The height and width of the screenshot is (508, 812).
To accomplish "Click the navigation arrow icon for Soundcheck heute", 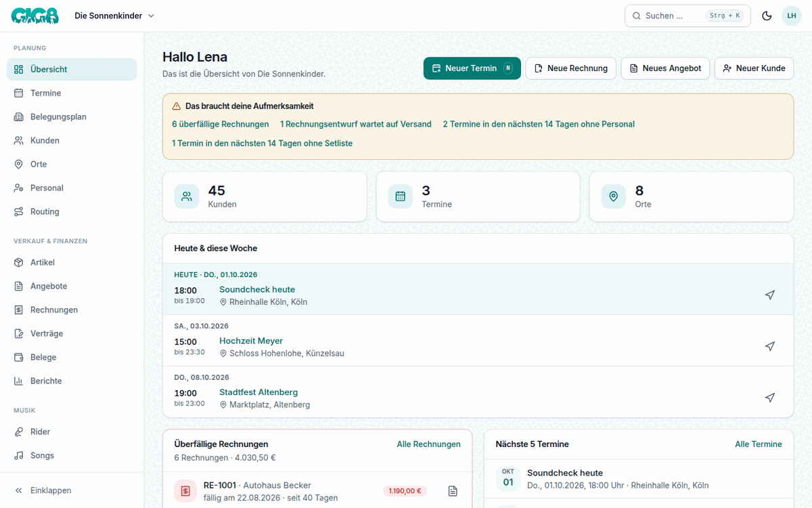I will tap(769, 295).
